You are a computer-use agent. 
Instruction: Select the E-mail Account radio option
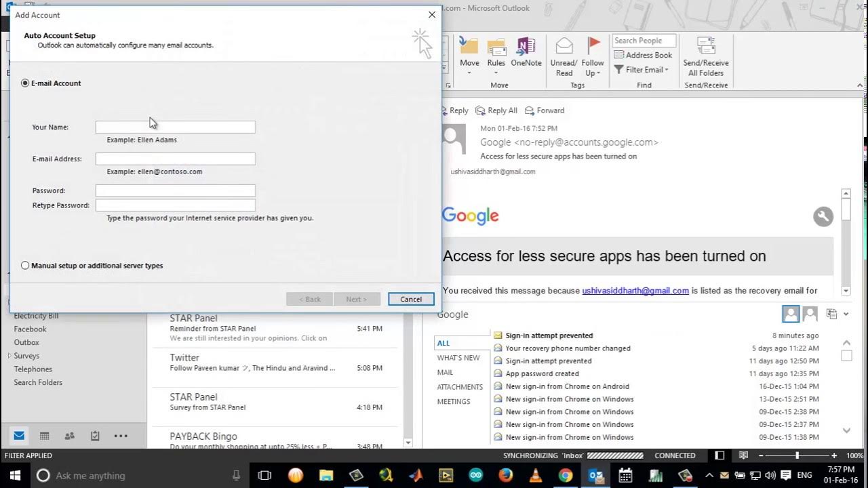(25, 83)
